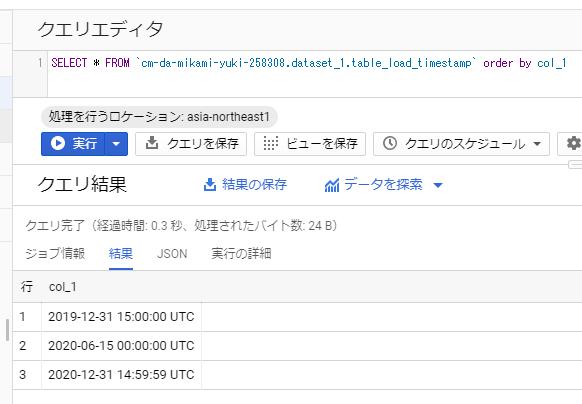Run the query with the 実行 button
This screenshot has height=404, width=582.
point(73,144)
